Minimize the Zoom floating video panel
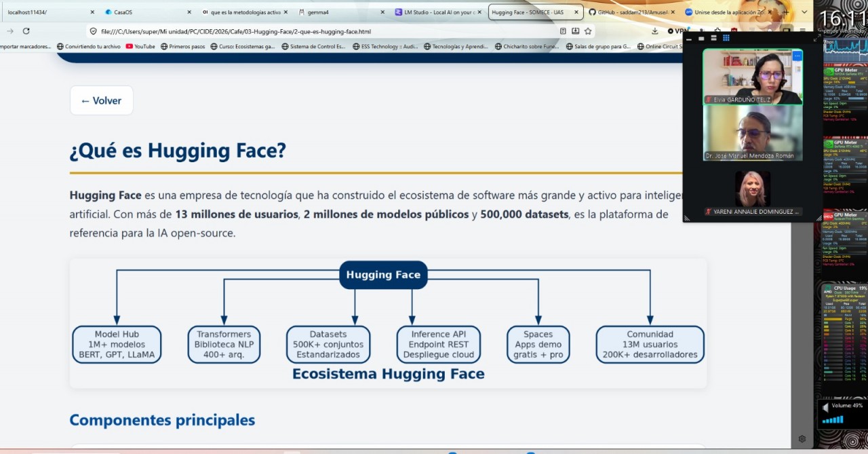This screenshot has width=868, height=454. tap(689, 39)
